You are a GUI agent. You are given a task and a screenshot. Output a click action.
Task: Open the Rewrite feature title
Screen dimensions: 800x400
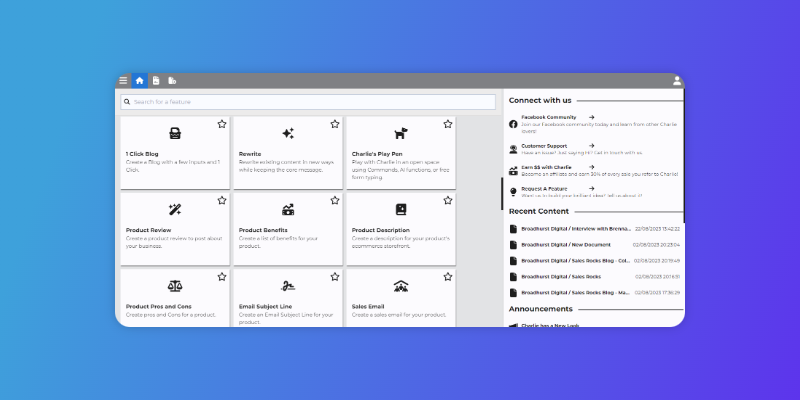coord(250,154)
